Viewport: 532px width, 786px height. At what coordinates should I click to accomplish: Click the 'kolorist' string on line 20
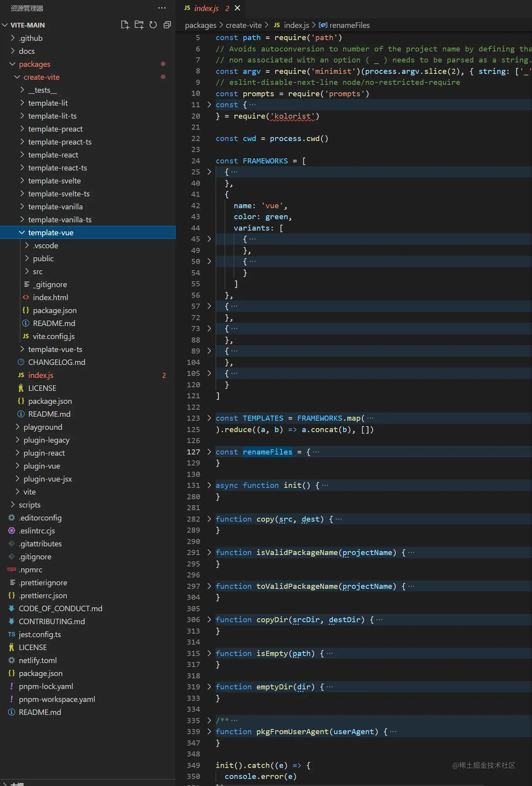pos(293,116)
